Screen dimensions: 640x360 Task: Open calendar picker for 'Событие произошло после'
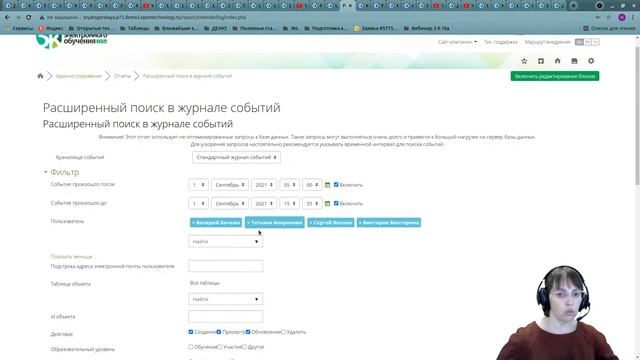point(327,185)
